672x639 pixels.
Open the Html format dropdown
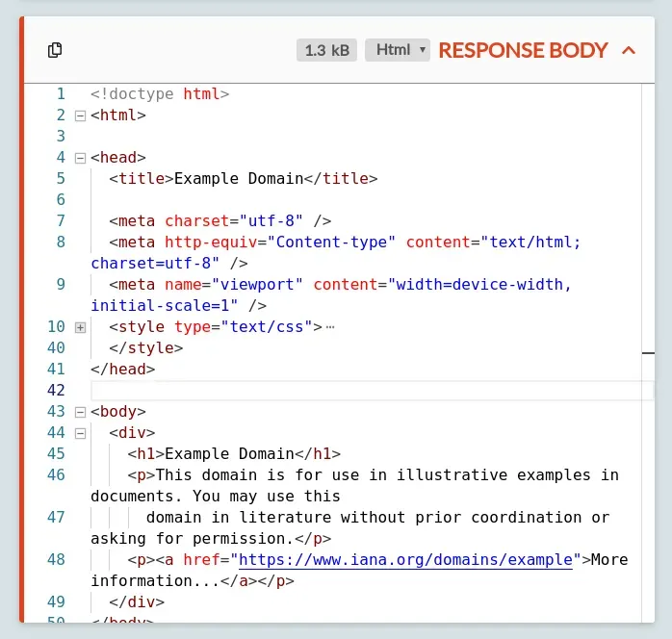pyautogui.click(x=398, y=50)
